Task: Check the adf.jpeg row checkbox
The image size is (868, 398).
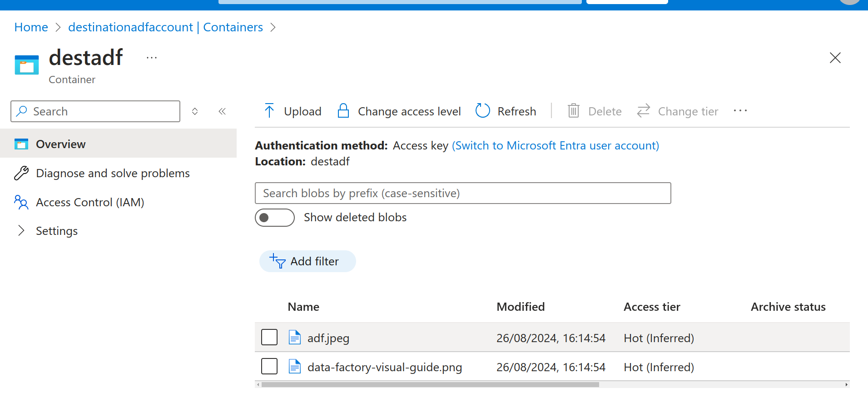Action: pyautogui.click(x=269, y=337)
